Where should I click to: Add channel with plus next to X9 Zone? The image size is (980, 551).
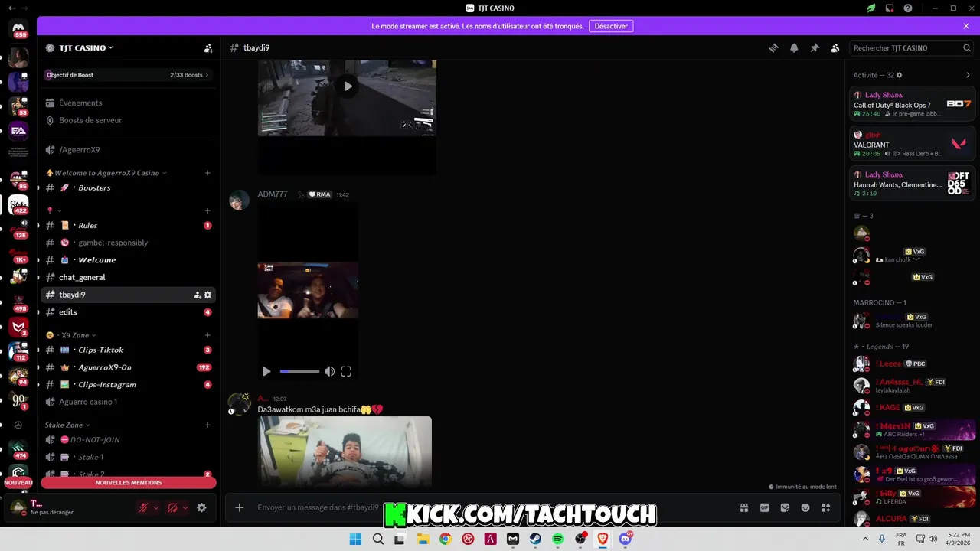pos(207,335)
